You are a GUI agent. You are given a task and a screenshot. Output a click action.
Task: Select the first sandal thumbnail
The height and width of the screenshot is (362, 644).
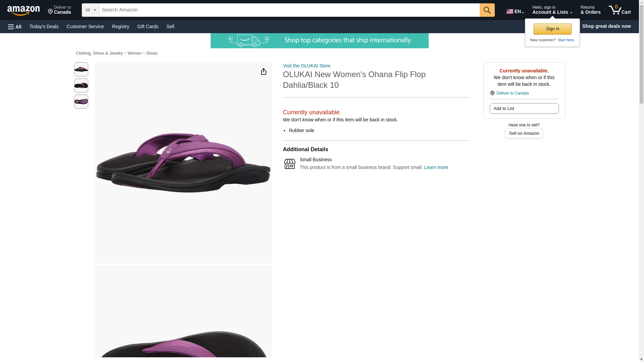(81, 69)
